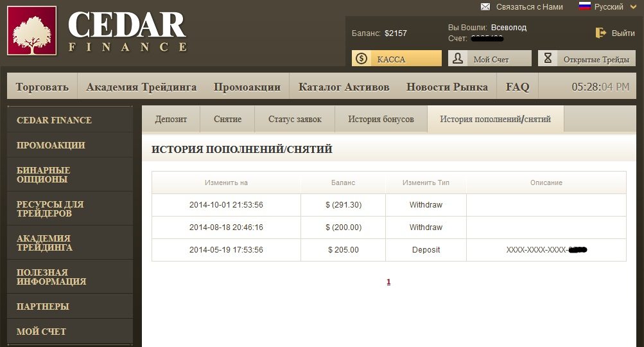Open the Мой Счет button
The height and width of the screenshot is (347, 644).
click(x=489, y=58)
